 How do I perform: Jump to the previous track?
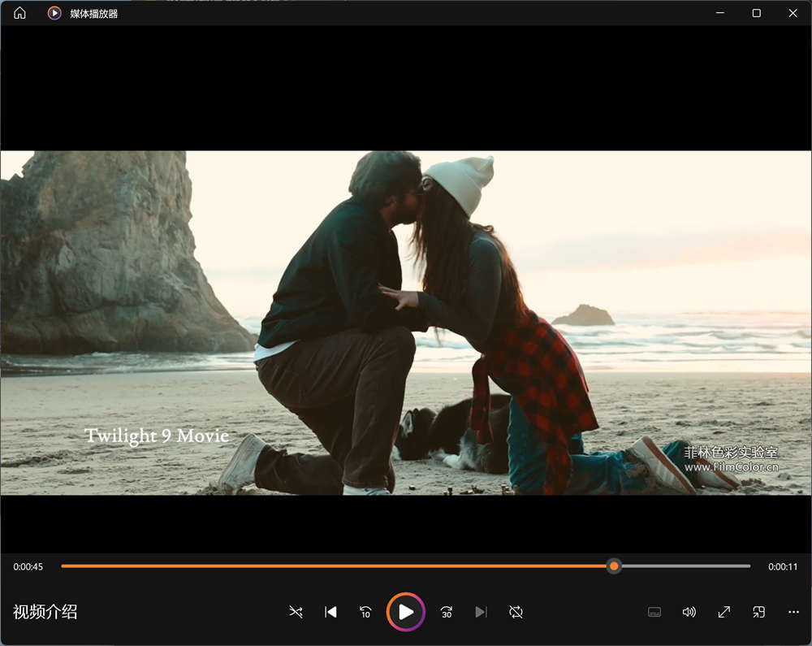pyautogui.click(x=330, y=612)
